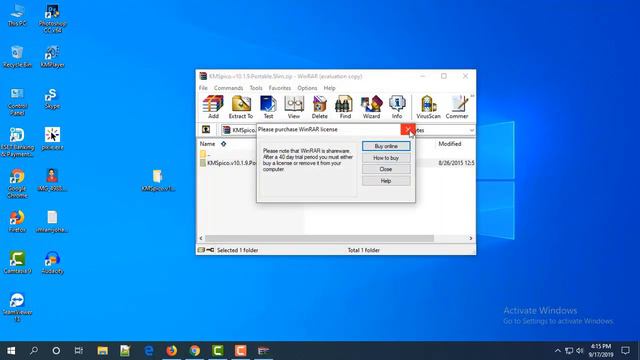The width and height of the screenshot is (640, 360).
Task: Open File Explorer from taskbar
Action: pos(102,351)
